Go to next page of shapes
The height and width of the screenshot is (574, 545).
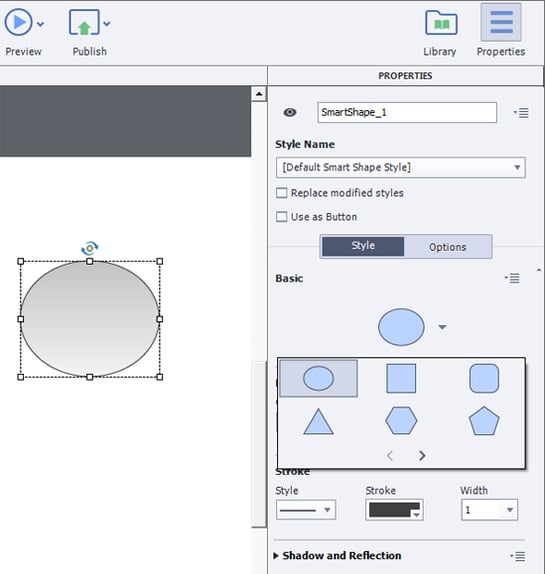(422, 455)
